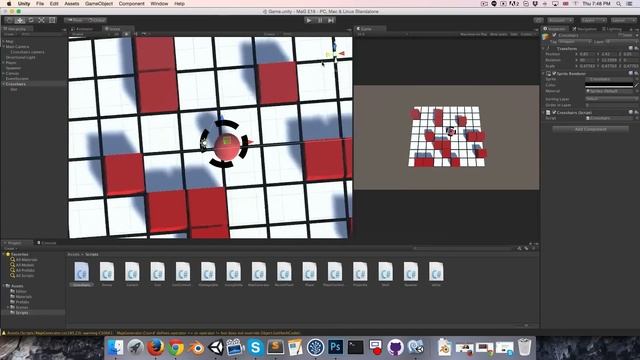Open the Assets menu
Image resolution: width=640 pixels, height=360 pixels.
pos(71,3)
